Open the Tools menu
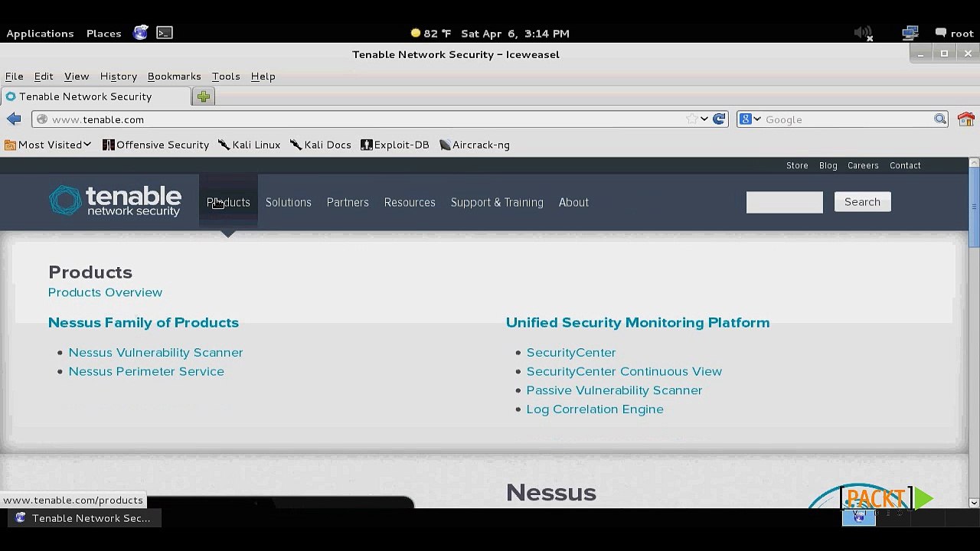 (226, 77)
